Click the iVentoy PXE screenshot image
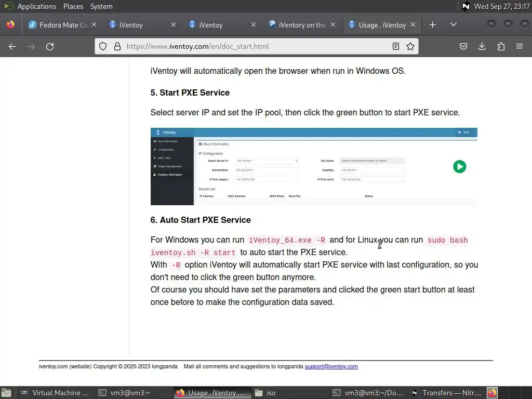This screenshot has height=399, width=532. click(x=314, y=166)
